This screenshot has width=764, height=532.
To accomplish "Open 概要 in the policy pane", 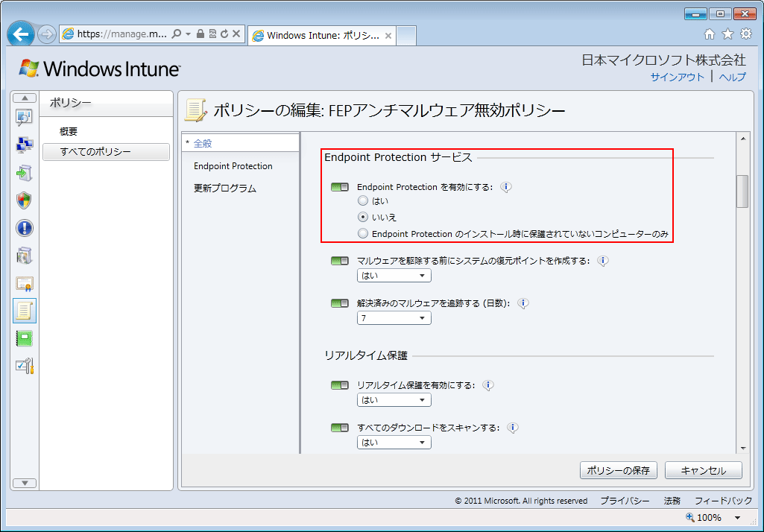I will point(69,132).
